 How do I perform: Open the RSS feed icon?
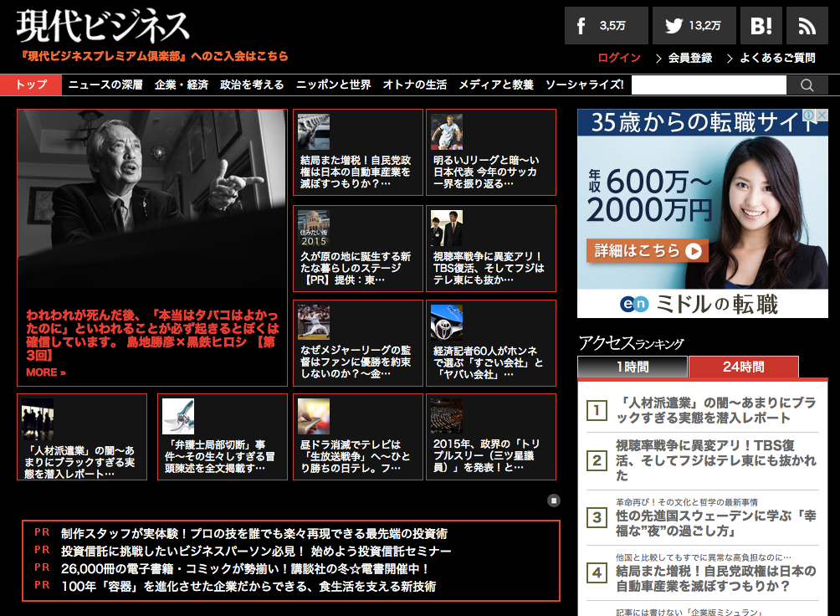pos(807,25)
